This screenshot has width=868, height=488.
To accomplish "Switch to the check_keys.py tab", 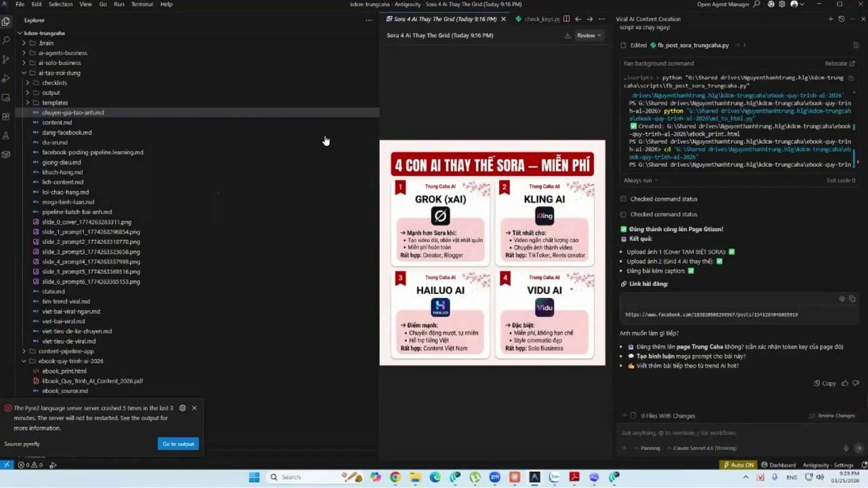I will 538,19.
